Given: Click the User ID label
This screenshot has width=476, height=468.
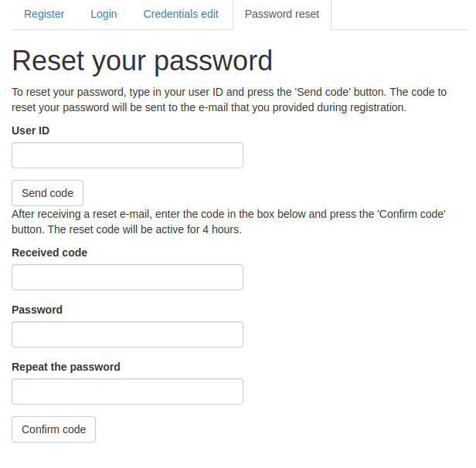Looking at the screenshot, I should pyautogui.click(x=31, y=131).
